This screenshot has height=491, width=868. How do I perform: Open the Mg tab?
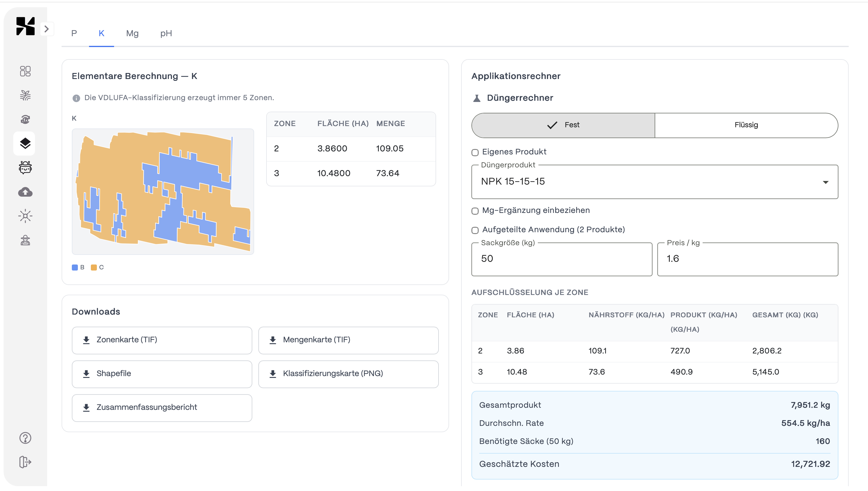(132, 33)
